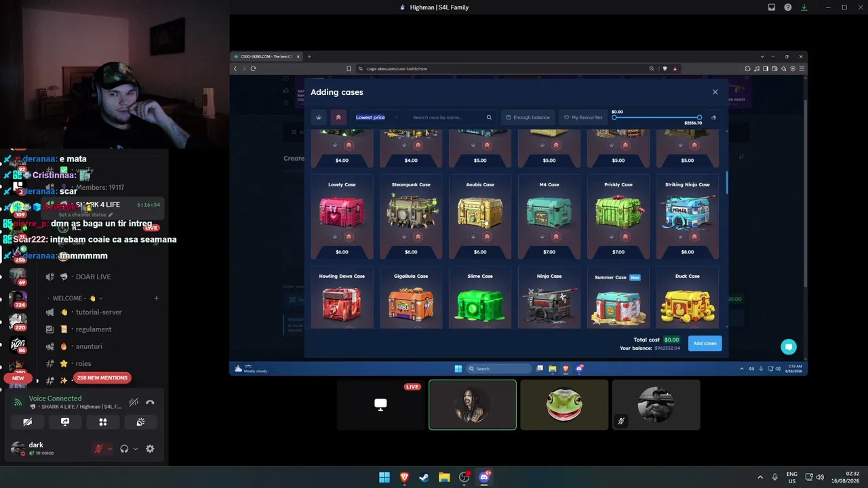Click the Brave shields icon in address bar
868x488 pixels.
pyautogui.click(x=665, y=68)
